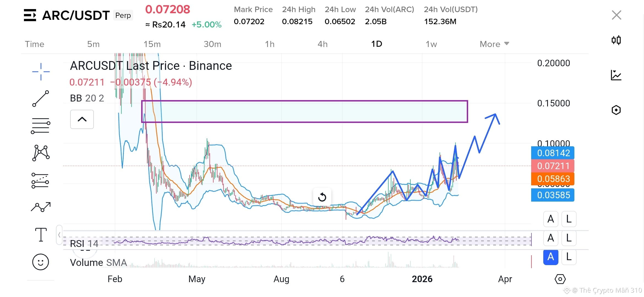This screenshot has height=297, width=644.
Task: Select the horizontal lines tool
Action: [40, 126]
